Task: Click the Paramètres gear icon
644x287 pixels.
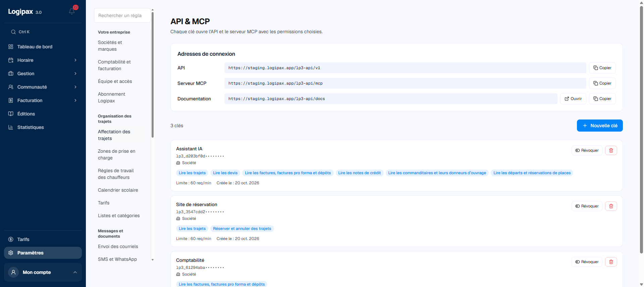Action: coord(11,253)
